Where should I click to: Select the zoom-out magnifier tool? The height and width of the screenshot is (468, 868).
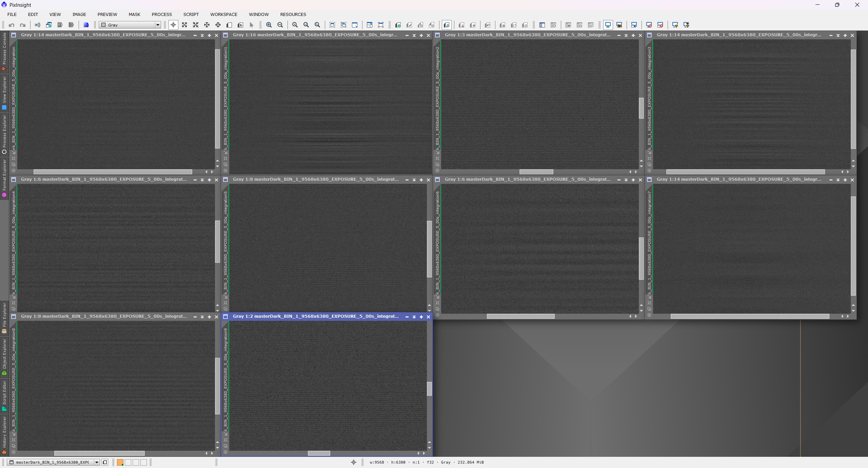coord(280,25)
